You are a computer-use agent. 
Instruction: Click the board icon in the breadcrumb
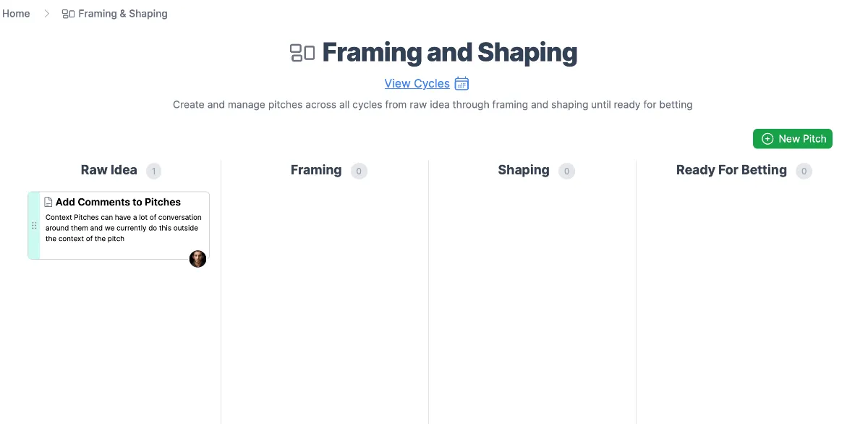(x=69, y=14)
